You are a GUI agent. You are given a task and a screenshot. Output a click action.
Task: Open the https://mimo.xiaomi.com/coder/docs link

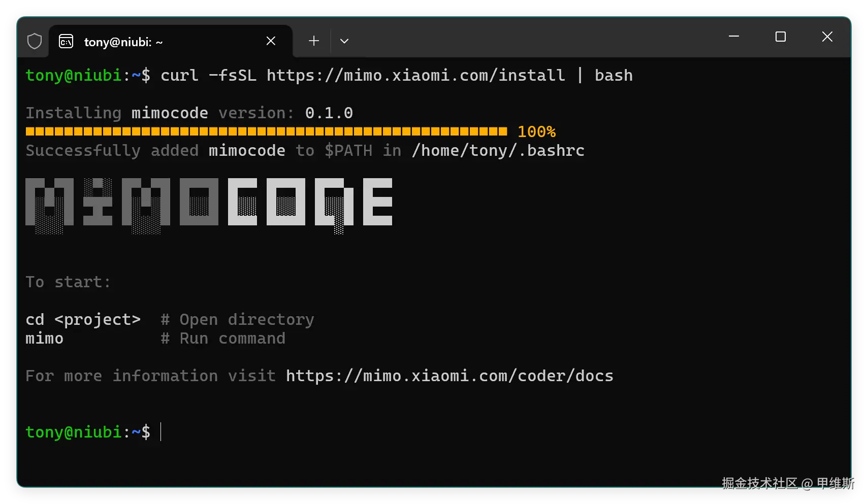coord(449,376)
